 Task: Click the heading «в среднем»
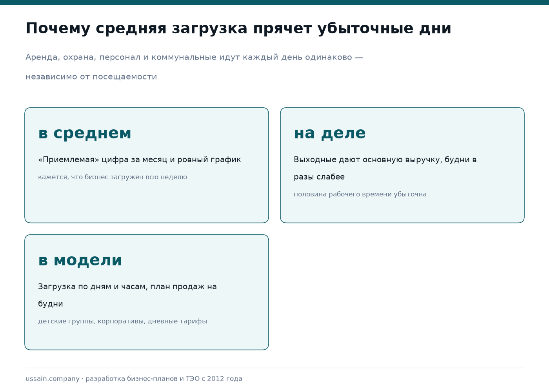click(85, 133)
